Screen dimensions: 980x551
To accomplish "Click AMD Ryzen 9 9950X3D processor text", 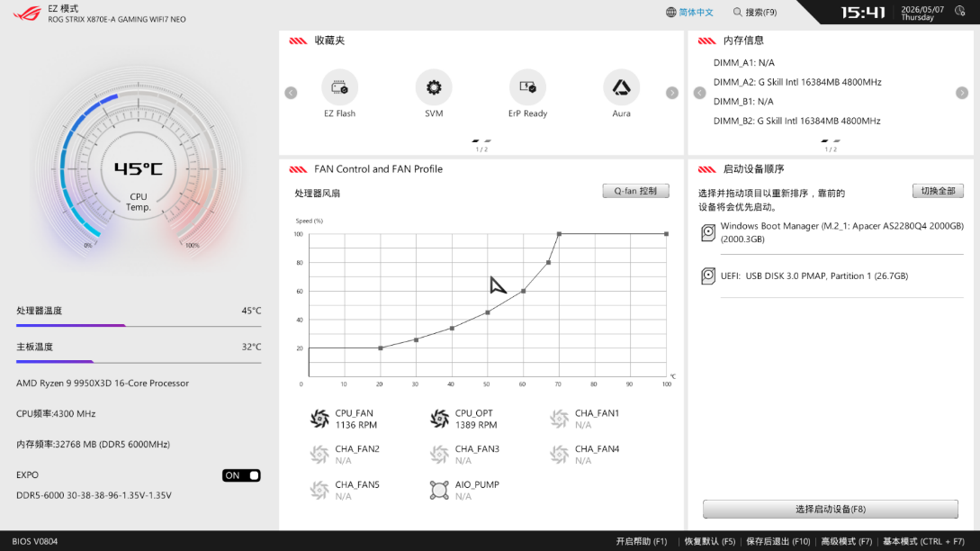I will [103, 384].
